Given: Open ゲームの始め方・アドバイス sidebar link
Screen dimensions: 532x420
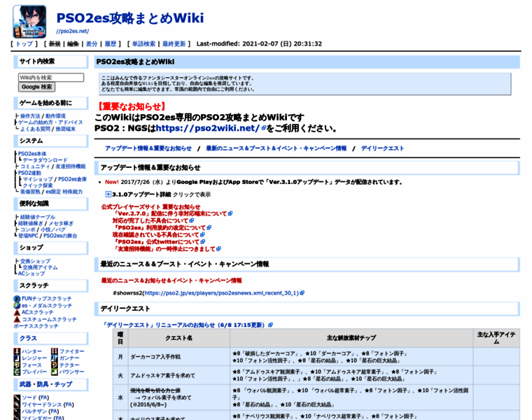Looking at the screenshot, I should tap(50, 122).
